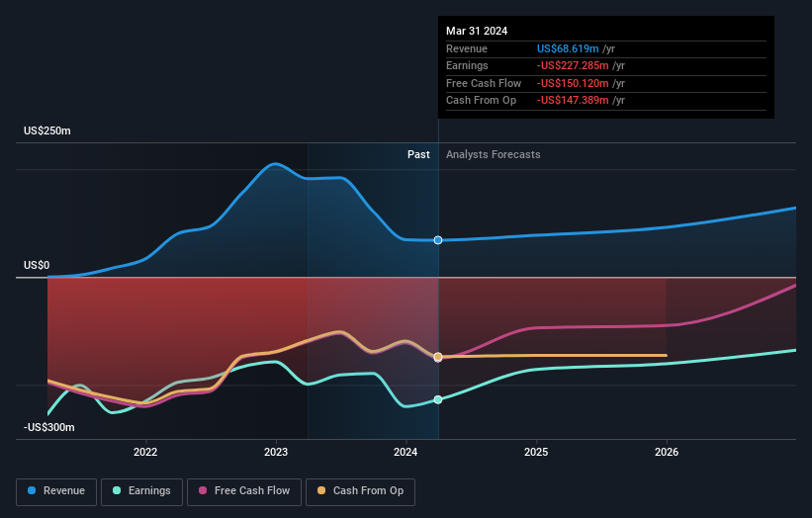Click the Mar 31 2024 tooltip date

pyautogui.click(x=477, y=31)
